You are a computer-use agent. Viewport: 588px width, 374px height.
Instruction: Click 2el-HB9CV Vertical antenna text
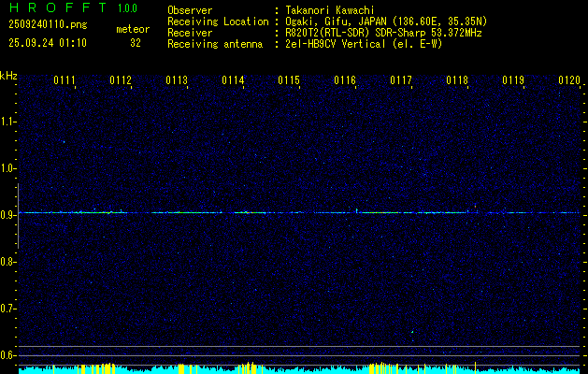(x=364, y=44)
